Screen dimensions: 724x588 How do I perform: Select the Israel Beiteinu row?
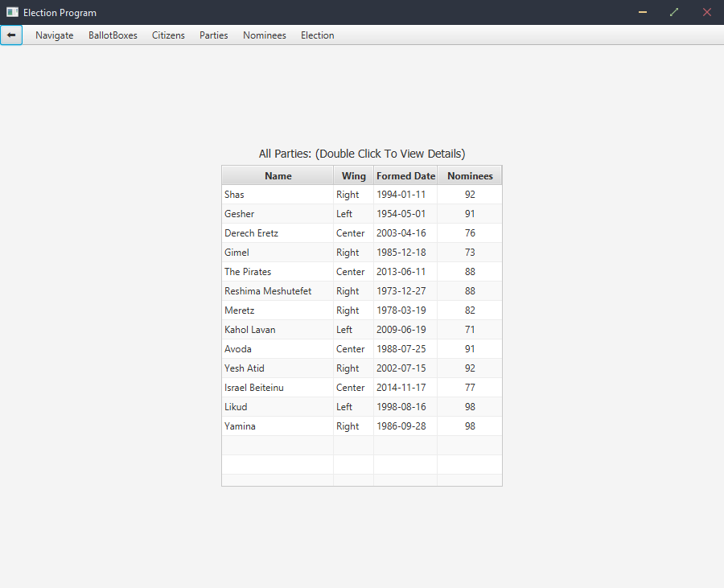(362, 388)
